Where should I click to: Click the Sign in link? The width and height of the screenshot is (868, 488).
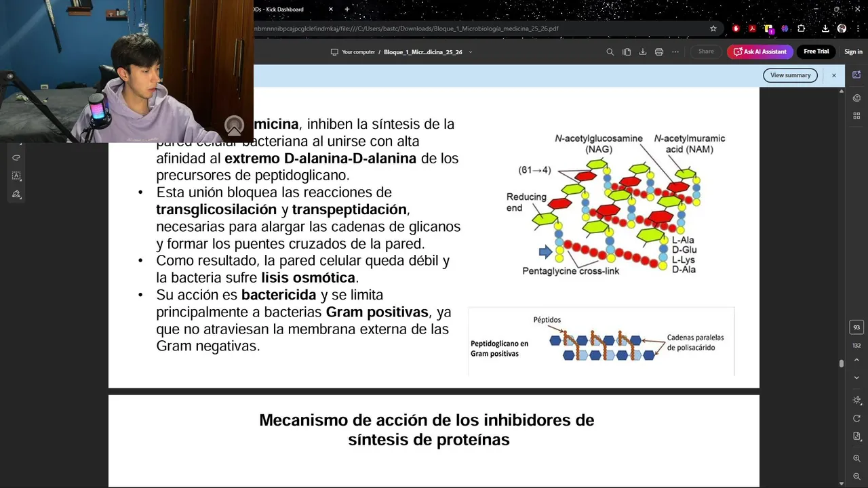[x=853, y=52]
